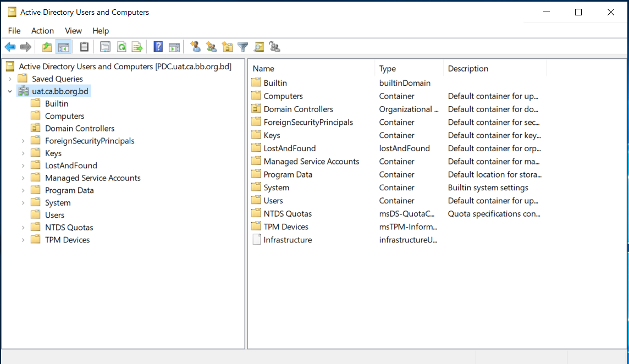The image size is (629, 364).
Task: Click the 'Quota specifications con…' description cell
Action: pos(494,213)
